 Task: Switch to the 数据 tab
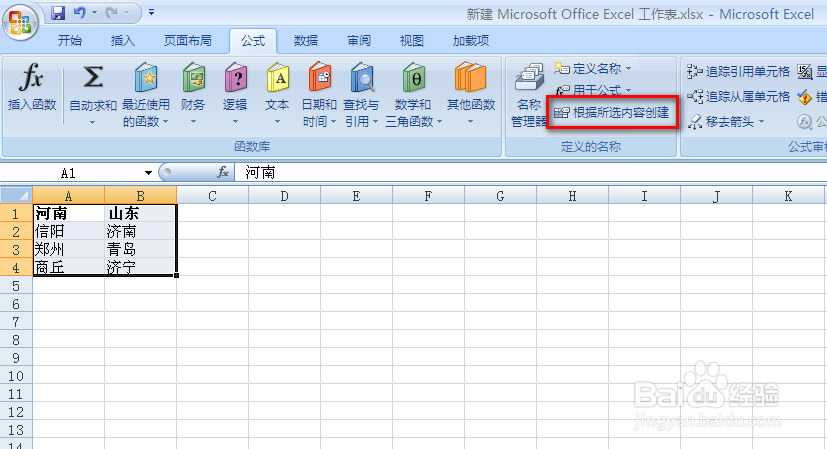[305, 41]
